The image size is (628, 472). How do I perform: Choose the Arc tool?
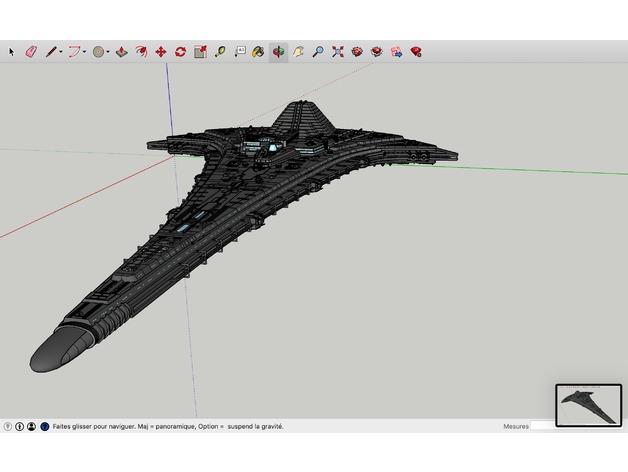(74, 52)
